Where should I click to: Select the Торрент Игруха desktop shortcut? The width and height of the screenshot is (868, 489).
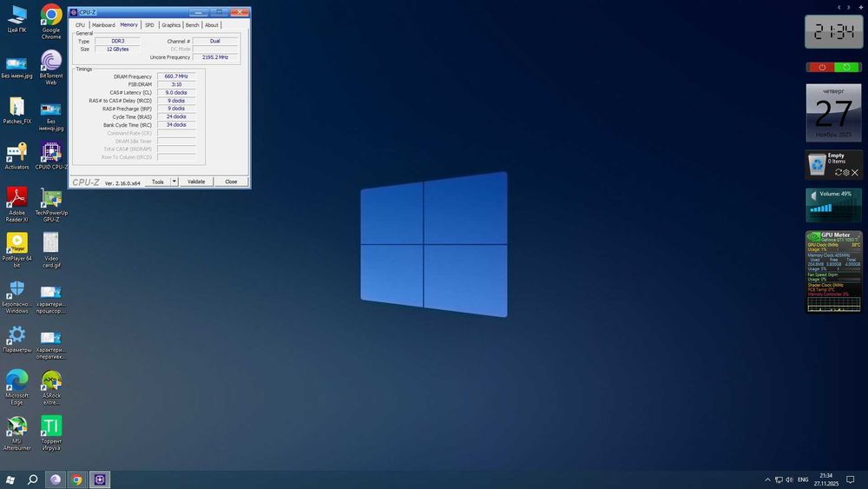tap(51, 433)
